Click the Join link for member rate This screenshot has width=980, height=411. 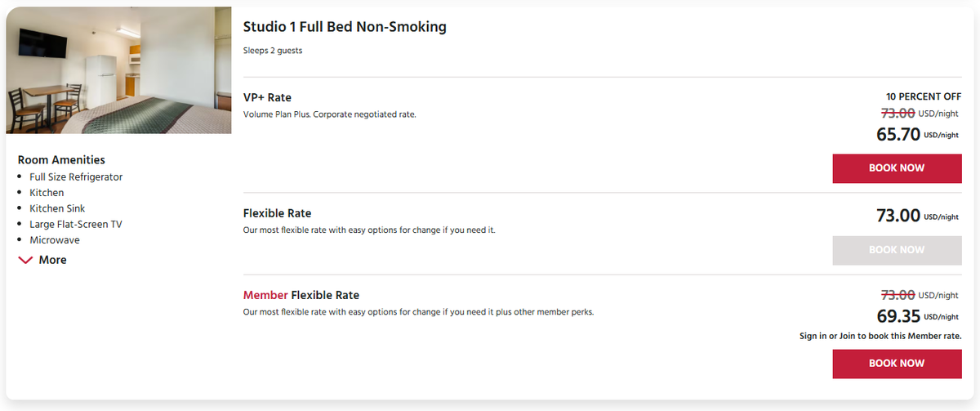[847, 336]
